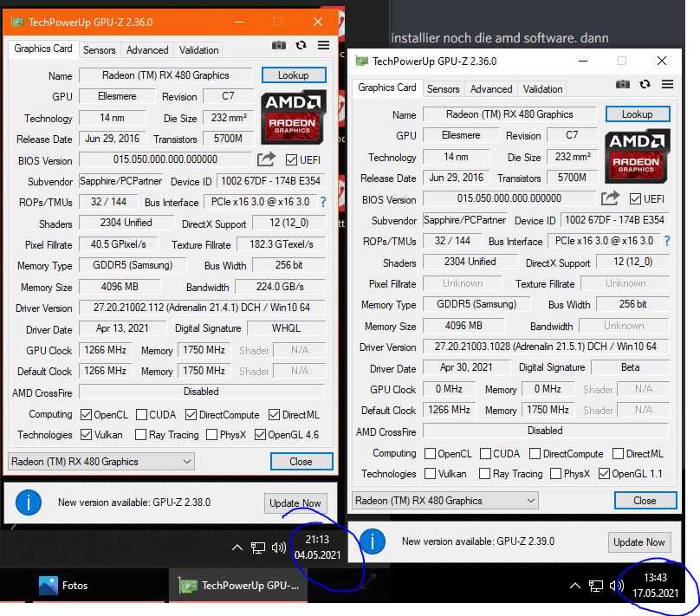Open Sensors tab in right GPU-Z
Viewport: 700px width, 616px height.
tap(443, 89)
